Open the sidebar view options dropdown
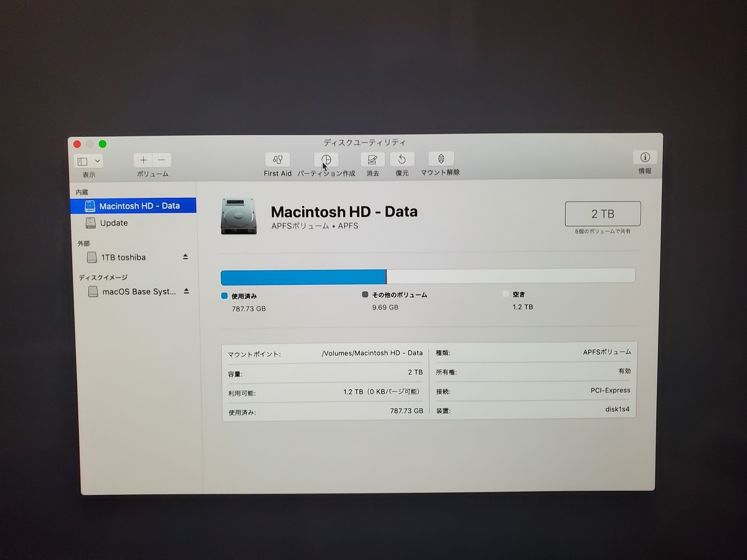Image resolution: width=747 pixels, height=560 pixels. (89, 161)
